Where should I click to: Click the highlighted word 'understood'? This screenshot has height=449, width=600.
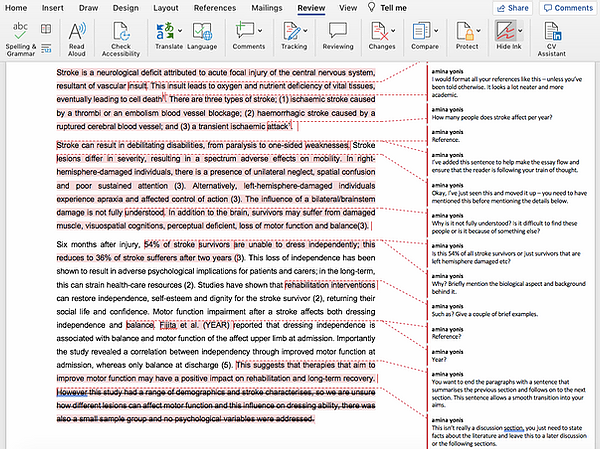coord(145,212)
